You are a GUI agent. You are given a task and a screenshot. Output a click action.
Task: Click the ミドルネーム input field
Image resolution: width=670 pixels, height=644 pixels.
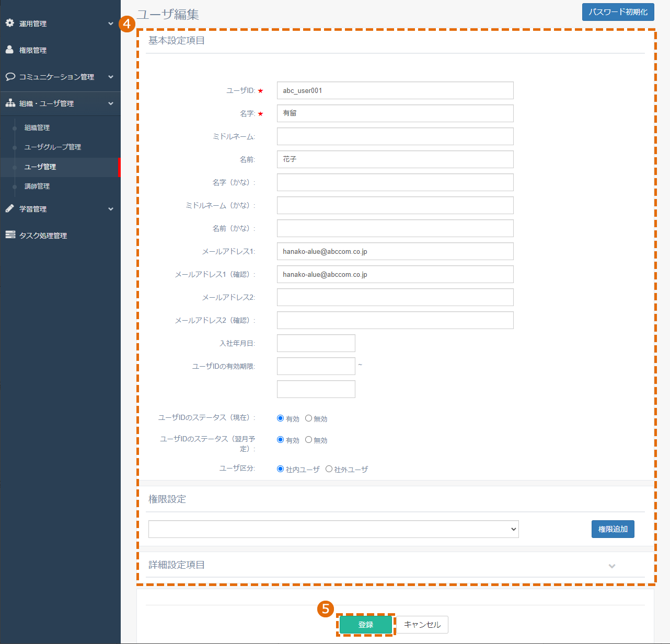click(395, 136)
